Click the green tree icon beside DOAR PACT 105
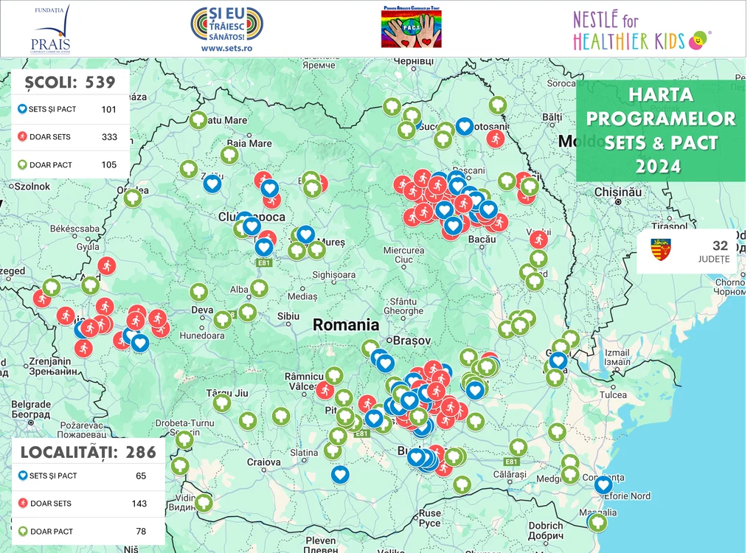Viewport: 756px width, 553px height. 22,164
